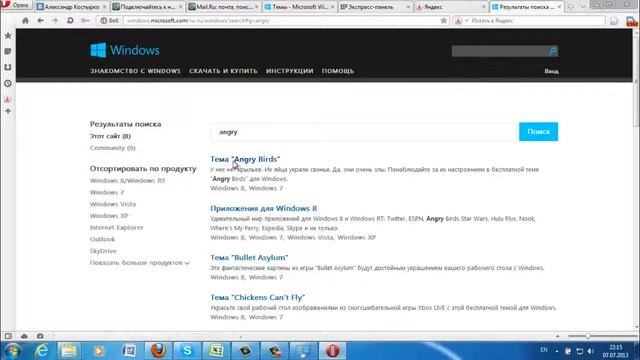Open the Тема "Angry Birds" result
The height and width of the screenshot is (360, 640).
point(245,159)
